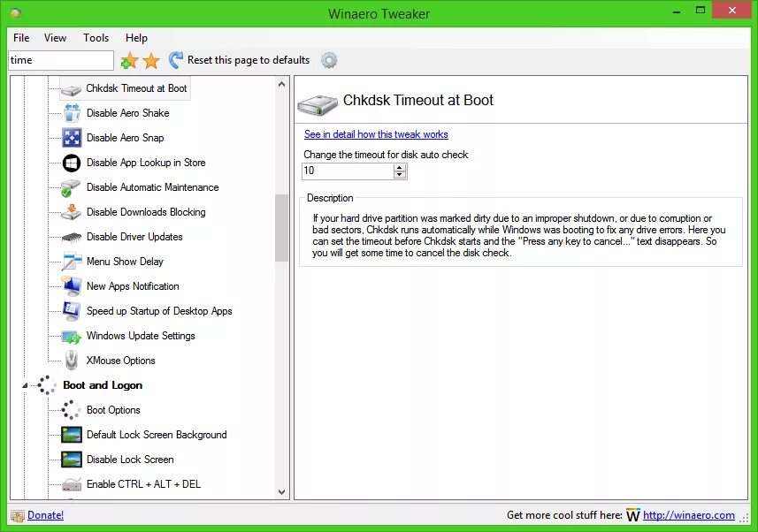Click the settings gear icon in toolbar
The height and width of the screenshot is (532, 758).
(x=329, y=60)
